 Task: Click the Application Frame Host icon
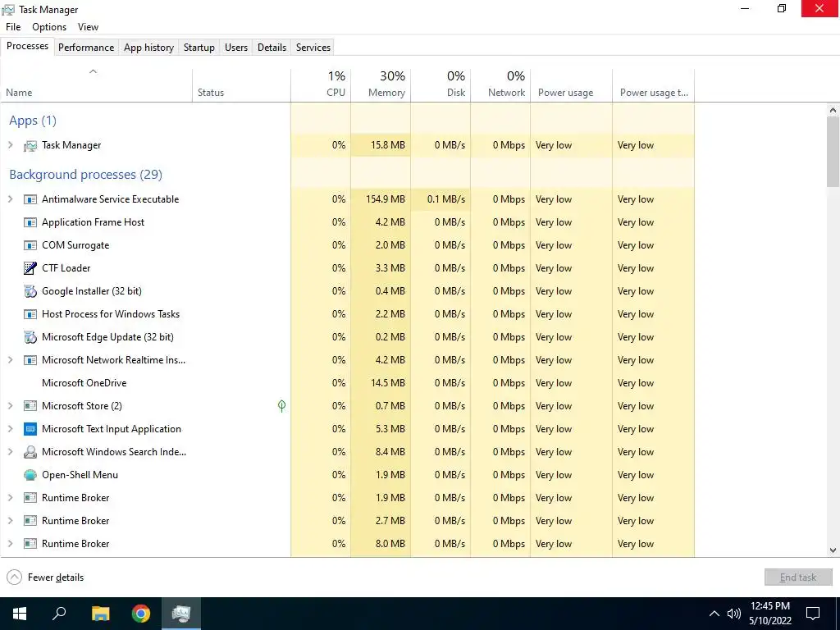30,222
